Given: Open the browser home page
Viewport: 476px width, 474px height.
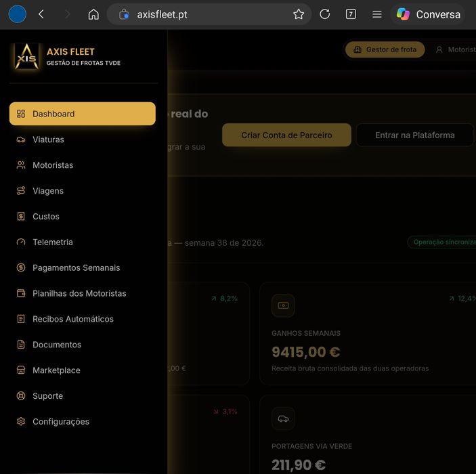Looking at the screenshot, I should 93,14.
